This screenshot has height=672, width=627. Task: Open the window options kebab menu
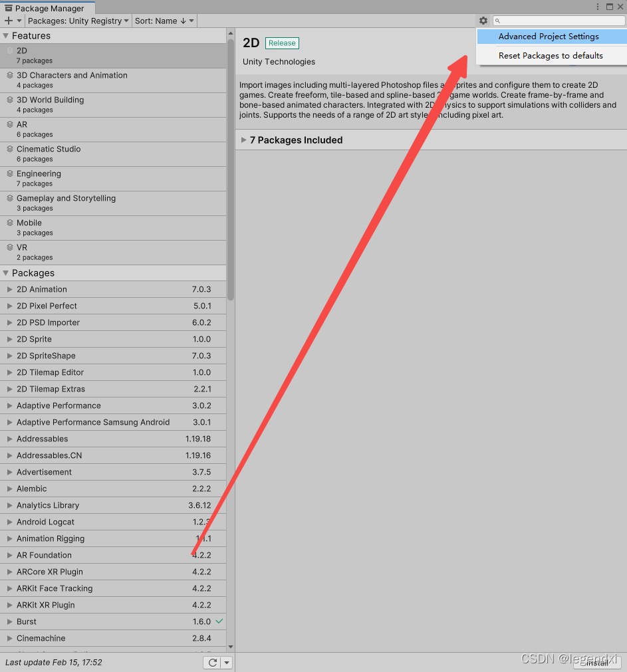598,7
